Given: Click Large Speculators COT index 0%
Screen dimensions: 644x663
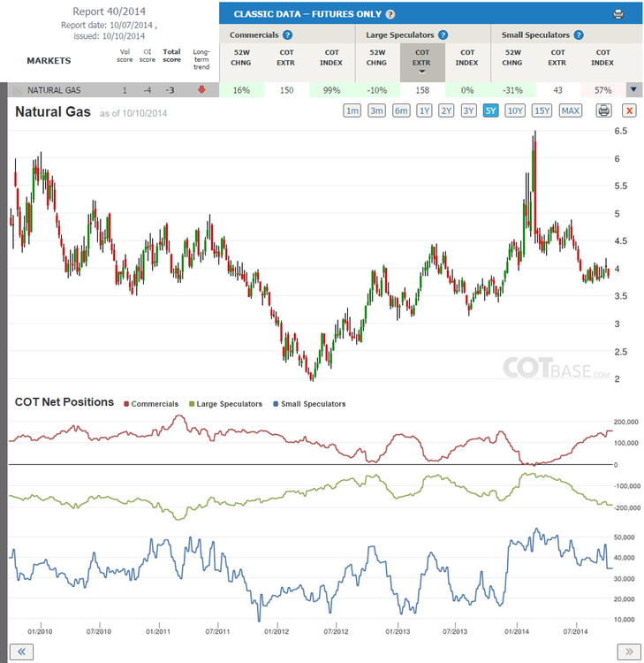Looking at the screenshot, I should 468,90.
